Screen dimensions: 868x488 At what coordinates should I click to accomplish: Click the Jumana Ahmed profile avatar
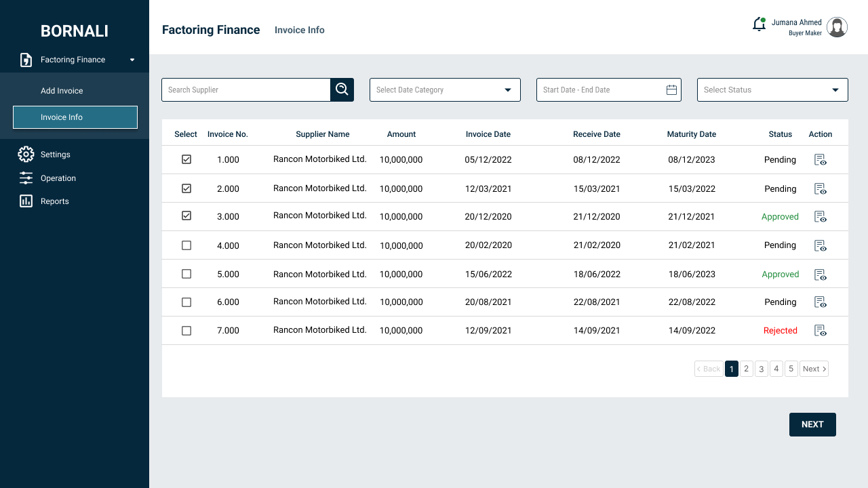(x=837, y=27)
